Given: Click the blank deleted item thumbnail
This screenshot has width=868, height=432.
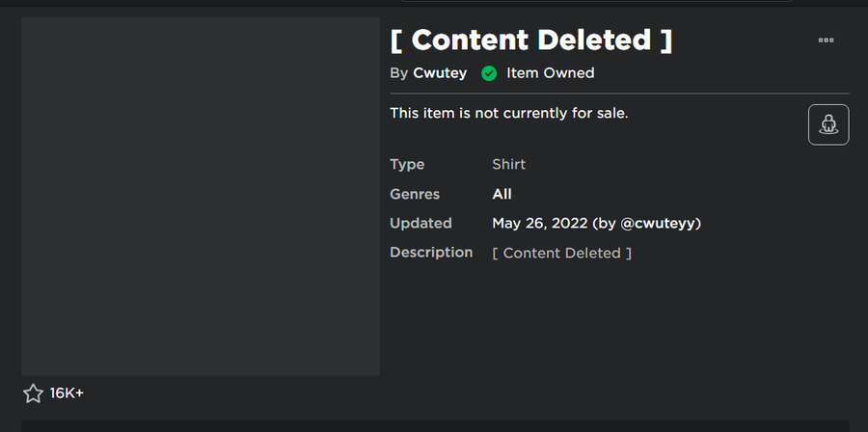Looking at the screenshot, I should tap(201, 196).
